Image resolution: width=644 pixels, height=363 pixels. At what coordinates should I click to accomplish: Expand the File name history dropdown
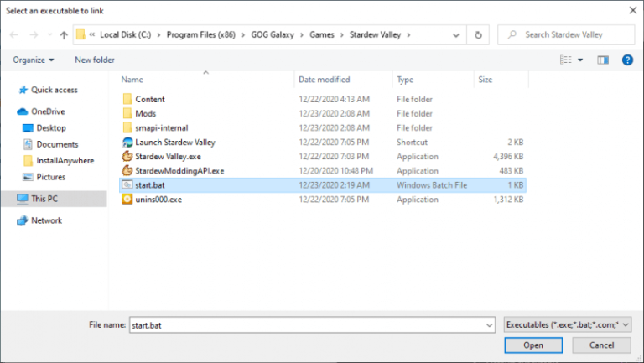pyautogui.click(x=489, y=324)
